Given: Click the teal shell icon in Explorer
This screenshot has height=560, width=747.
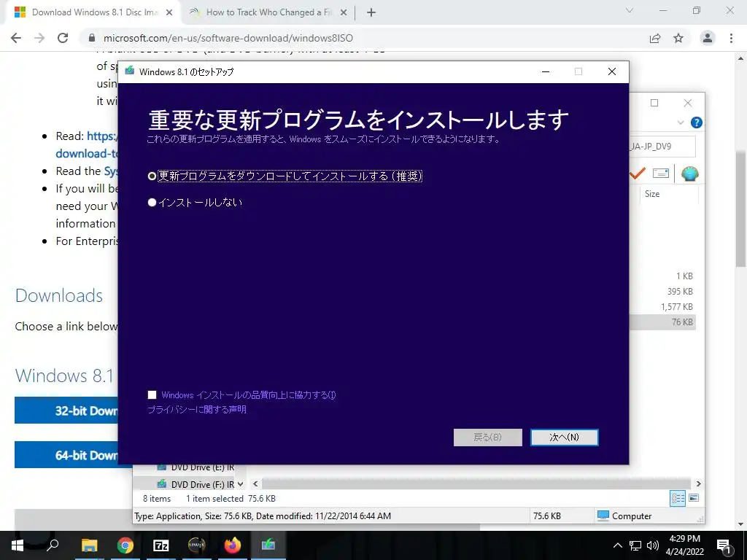Looking at the screenshot, I should click(689, 174).
